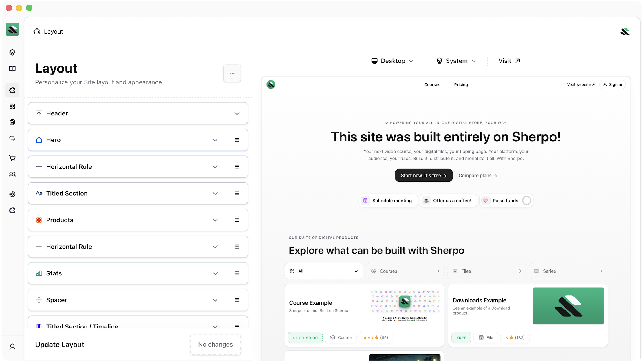This screenshot has height=364, width=644.
Task: Click the shopping cart sidebar icon
Action: click(x=12, y=158)
